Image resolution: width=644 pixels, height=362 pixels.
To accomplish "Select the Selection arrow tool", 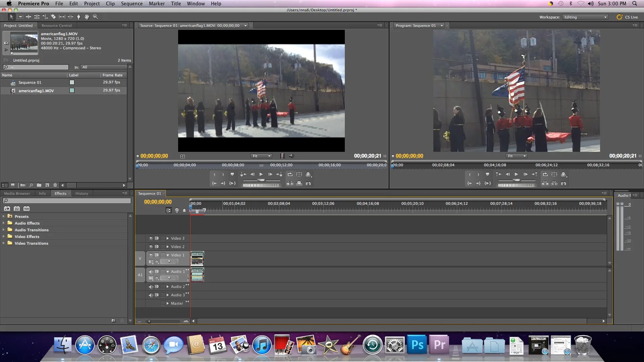I will coord(11,17).
